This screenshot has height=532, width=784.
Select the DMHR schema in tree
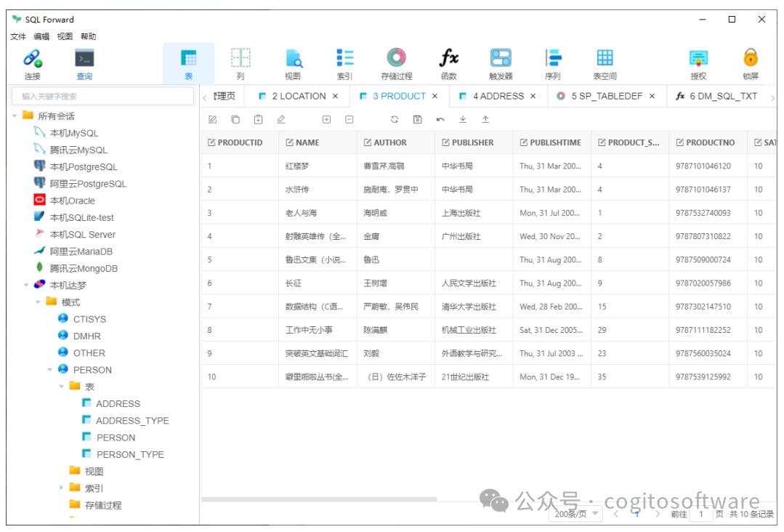pos(86,336)
